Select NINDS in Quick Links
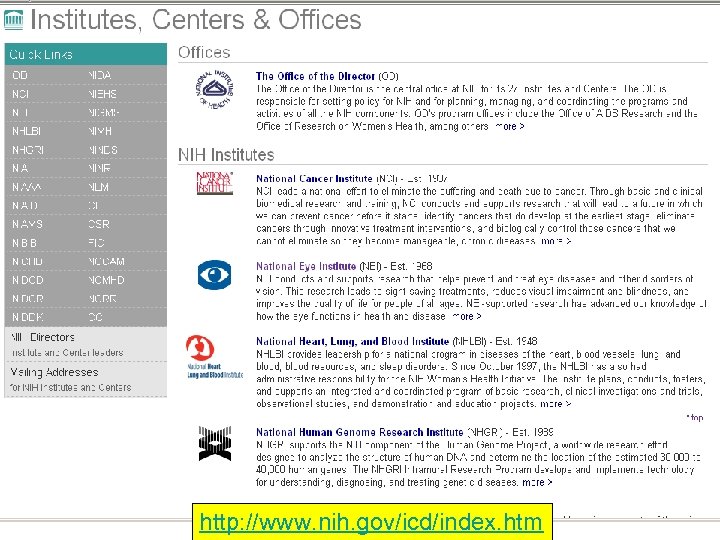Screen dimensions: 720x540 (x=103, y=150)
